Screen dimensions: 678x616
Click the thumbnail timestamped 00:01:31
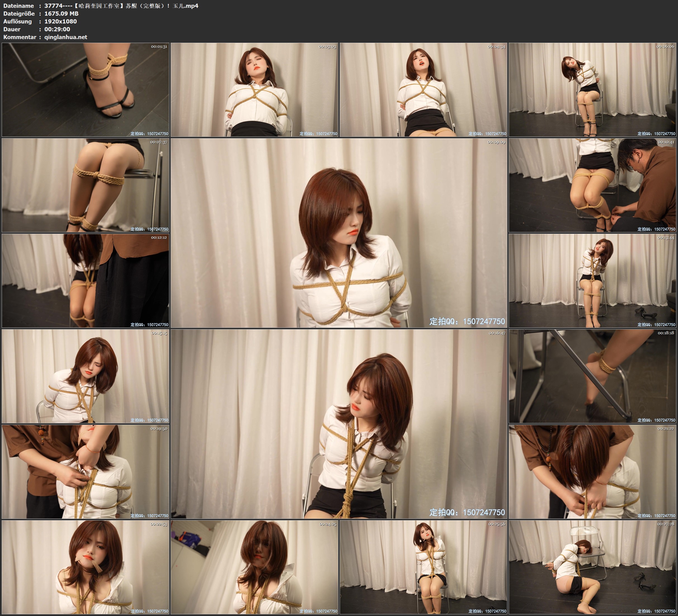(x=85, y=90)
